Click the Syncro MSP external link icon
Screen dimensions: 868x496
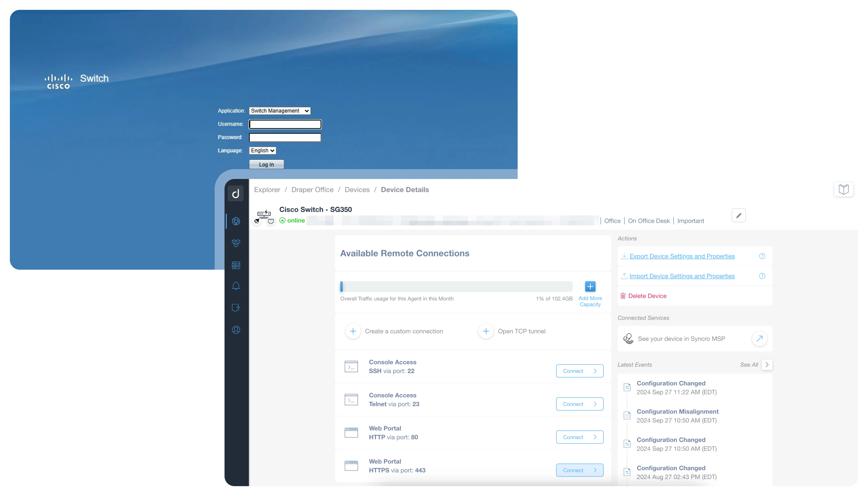tap(760, 338)
